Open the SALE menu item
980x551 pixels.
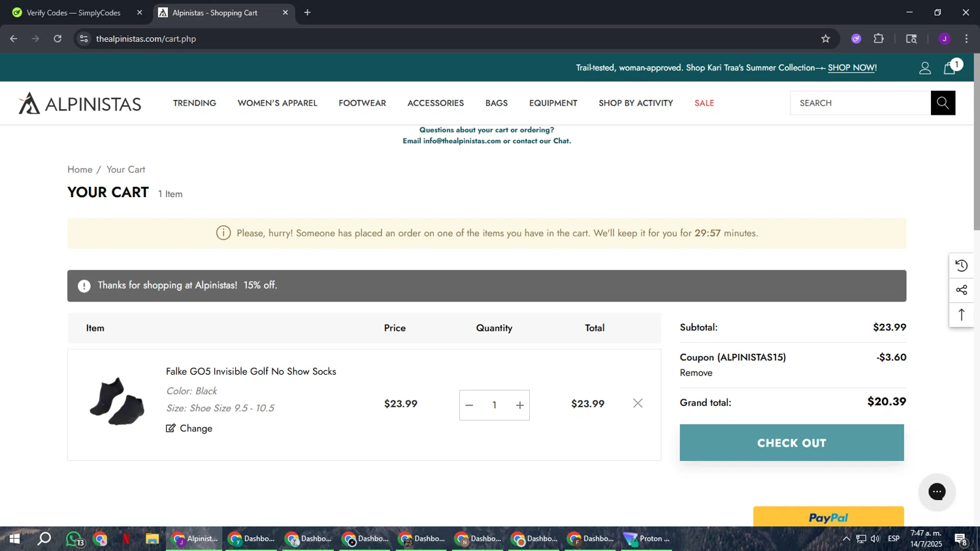click(704, 103)
